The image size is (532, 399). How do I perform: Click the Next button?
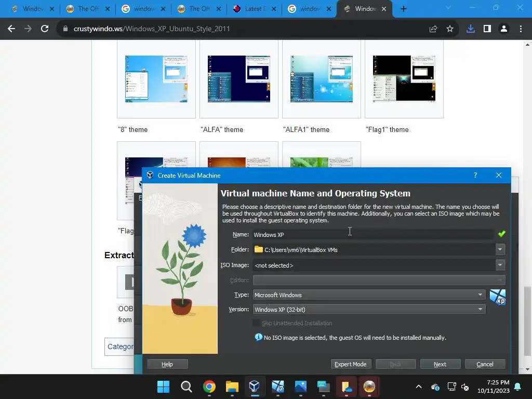pyautogui.click(x=440, y=364)
